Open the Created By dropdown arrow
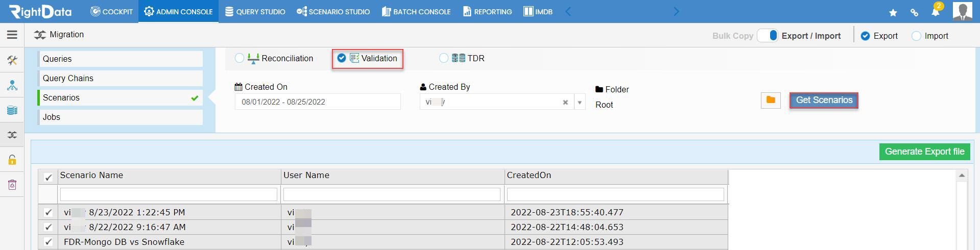The image size is (980, 250). 580,102
